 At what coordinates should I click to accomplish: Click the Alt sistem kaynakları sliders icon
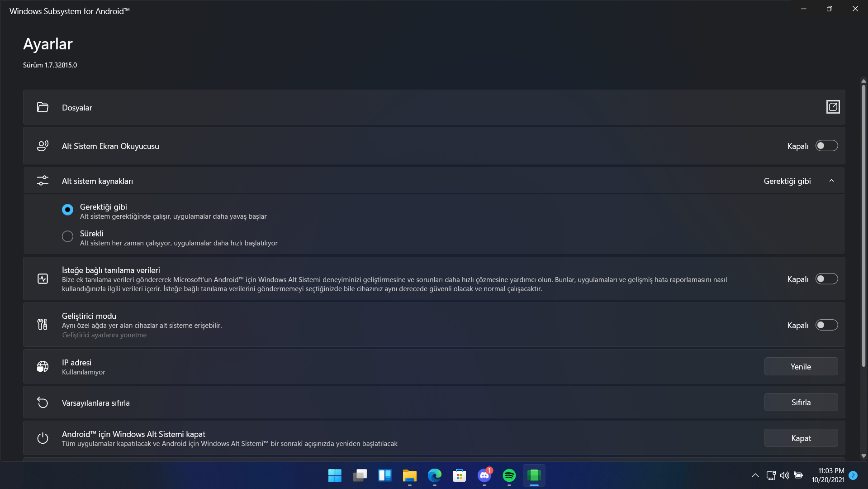pyautogui.click(x=43, y=181)
